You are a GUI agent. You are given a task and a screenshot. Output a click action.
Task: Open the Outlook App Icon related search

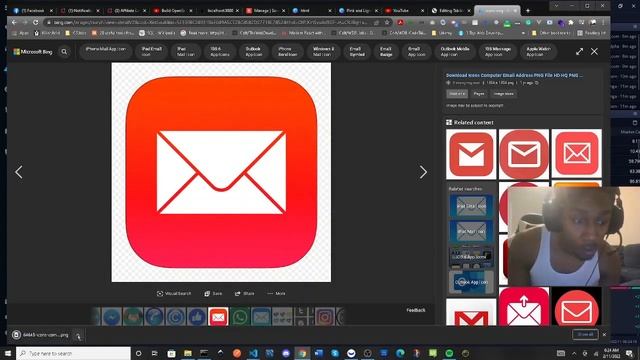tap(471, 282)
